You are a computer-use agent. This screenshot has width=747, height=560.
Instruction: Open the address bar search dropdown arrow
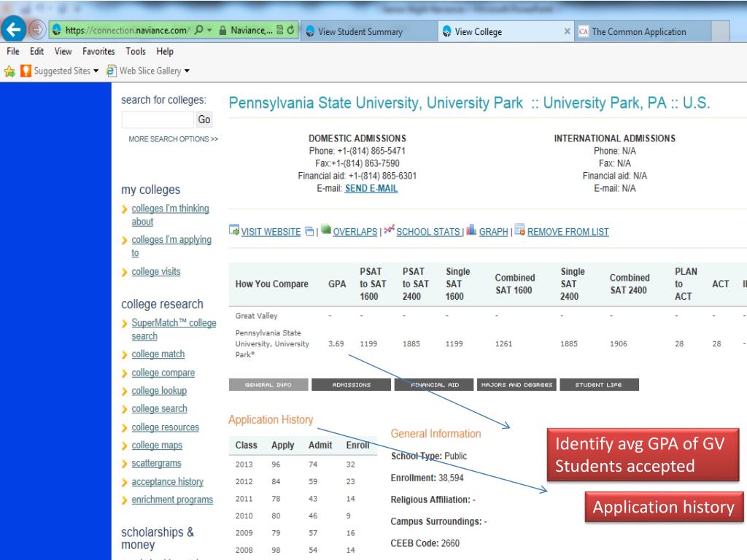click(x=209, y=30)
